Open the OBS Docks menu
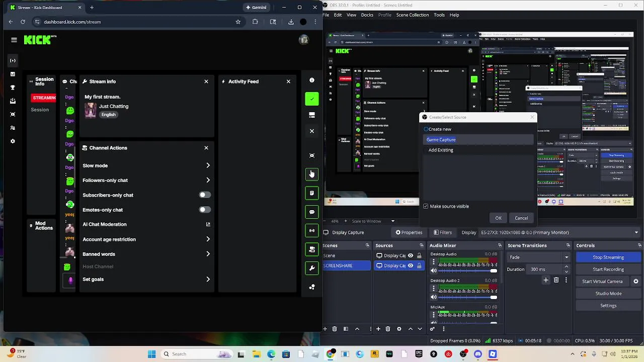The image size is (644, 362). [x=367, y=15]
